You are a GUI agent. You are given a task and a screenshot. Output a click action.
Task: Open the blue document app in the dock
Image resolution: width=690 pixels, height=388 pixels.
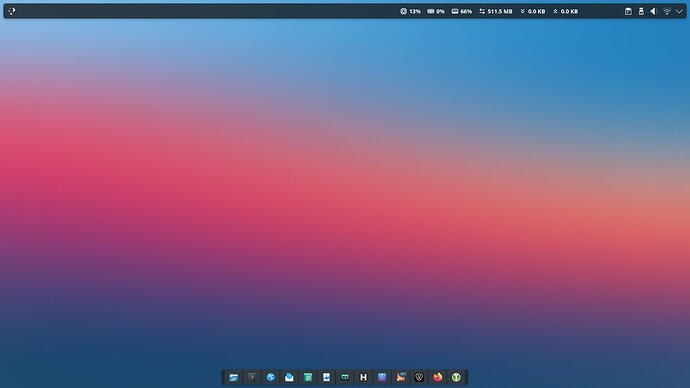(326, 377)
